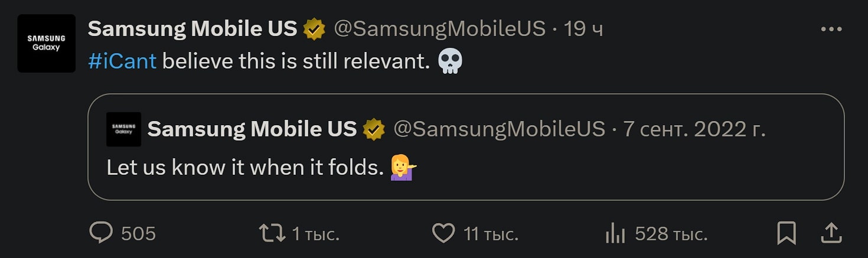
Task: Click the quoted tweet's Samsung Mobile US name
Action: tap(252, 129)
